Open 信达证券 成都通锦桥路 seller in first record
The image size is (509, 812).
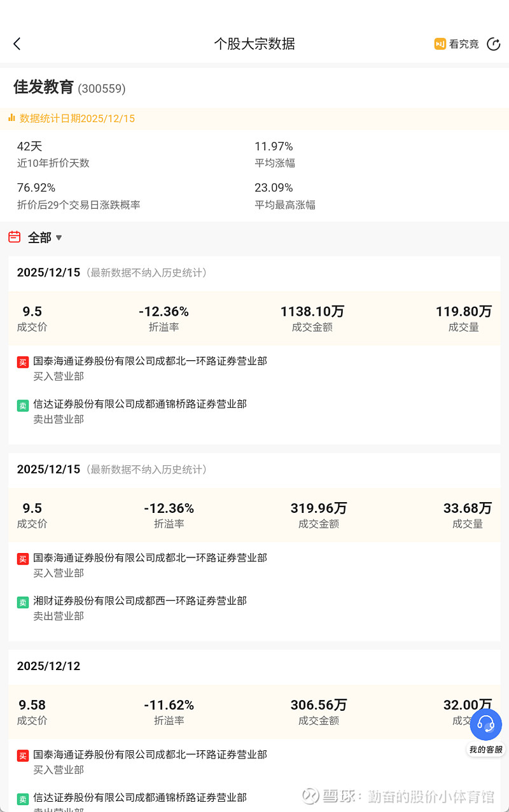pos(140,403)
